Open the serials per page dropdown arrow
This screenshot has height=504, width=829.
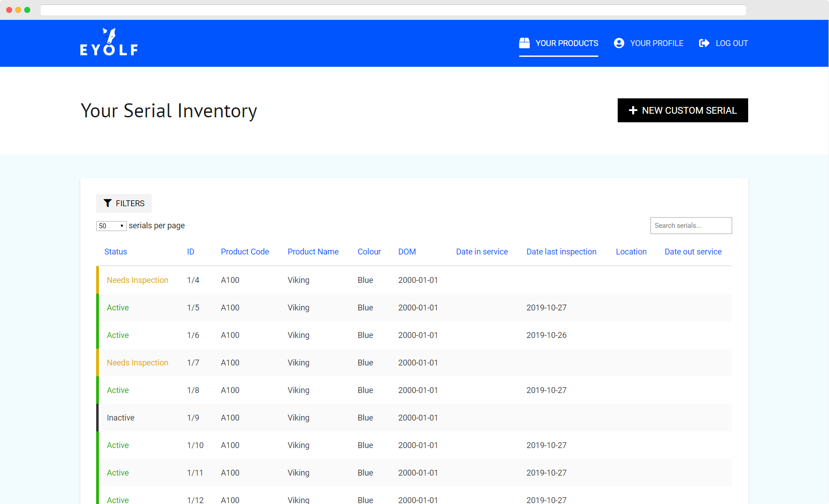click(x=122, y=226)
